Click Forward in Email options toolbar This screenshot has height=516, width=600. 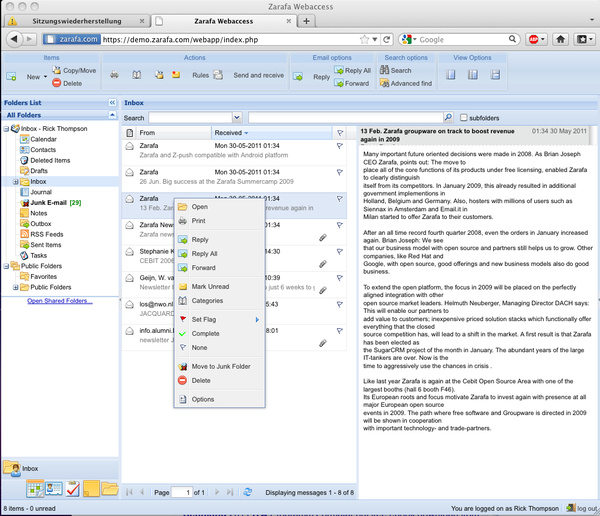pyautogui.click(x=352, y=83)
